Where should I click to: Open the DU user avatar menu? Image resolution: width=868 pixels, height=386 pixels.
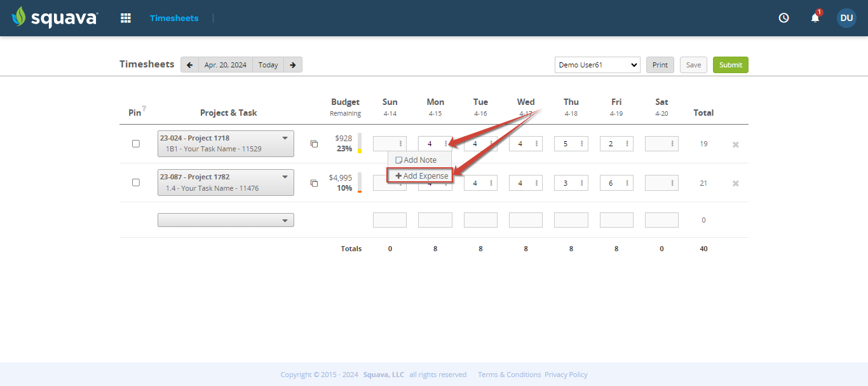click(x=846, y=18)
